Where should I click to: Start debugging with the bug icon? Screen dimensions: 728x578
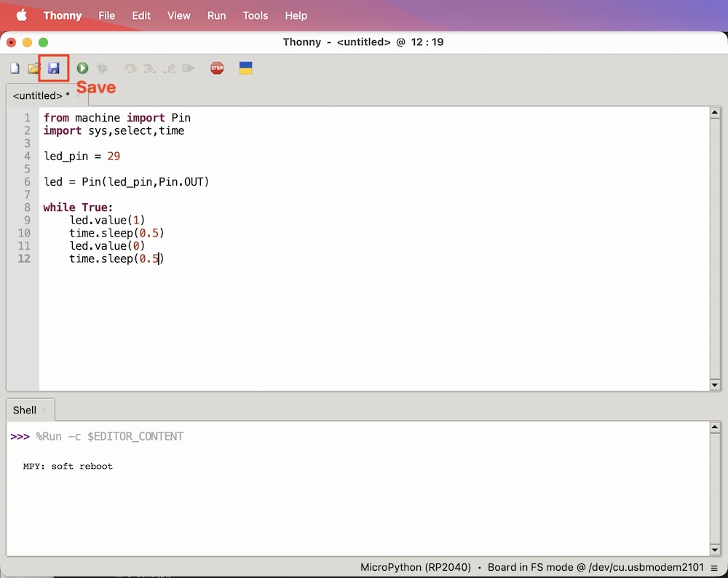(102, 68)
